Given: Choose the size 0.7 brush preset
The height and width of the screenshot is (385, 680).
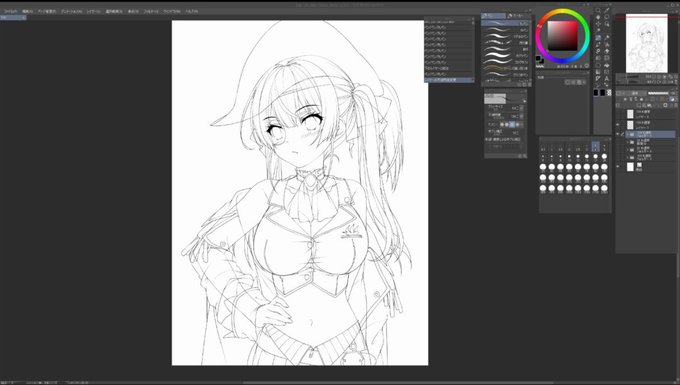Looking at the screenshot, I should click(543, 147).
